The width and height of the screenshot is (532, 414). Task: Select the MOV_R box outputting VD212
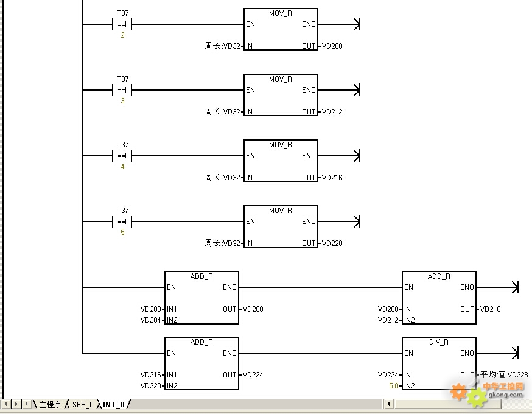281,95
